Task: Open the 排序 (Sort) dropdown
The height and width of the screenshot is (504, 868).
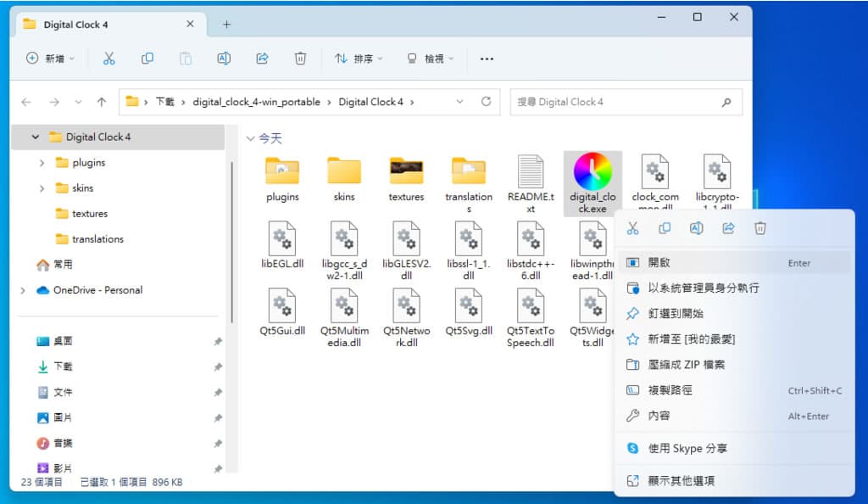Action: tap(359, 59)
